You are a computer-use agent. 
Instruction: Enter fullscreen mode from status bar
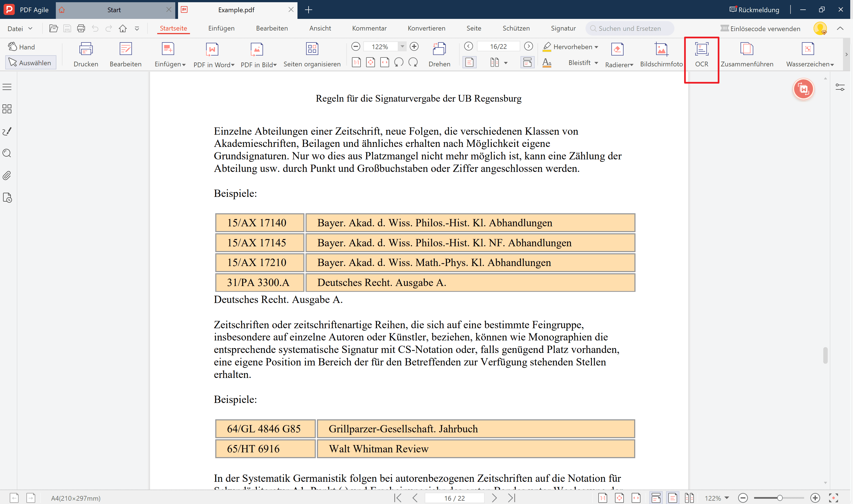click(x=833, y=498)
